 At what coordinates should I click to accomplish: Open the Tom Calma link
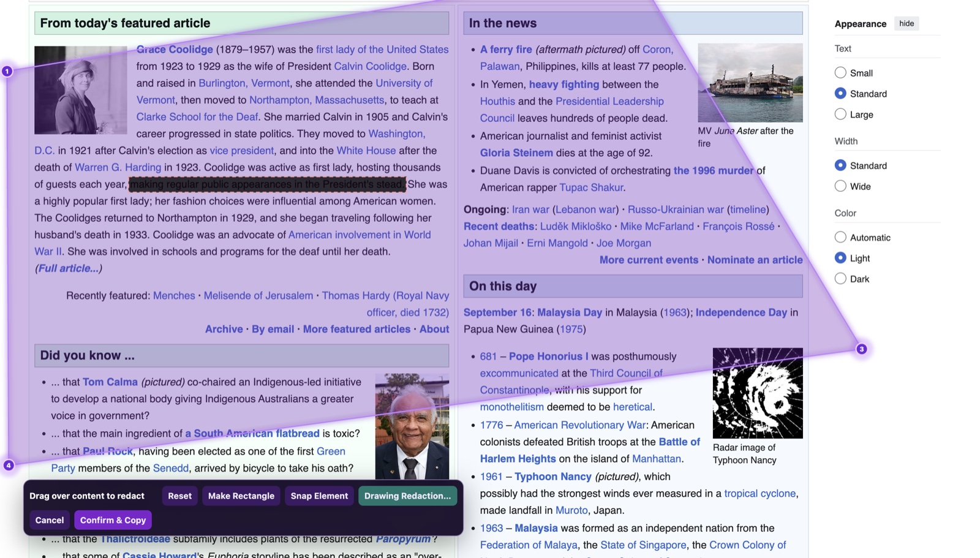click(110, 382)
